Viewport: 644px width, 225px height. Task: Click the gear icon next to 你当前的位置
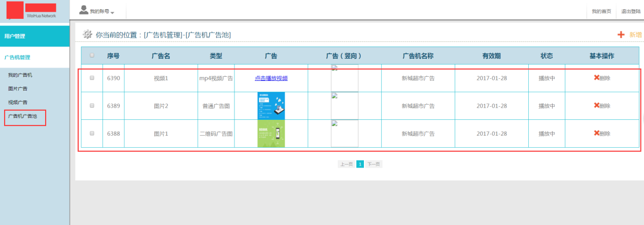tap(87, 35)
